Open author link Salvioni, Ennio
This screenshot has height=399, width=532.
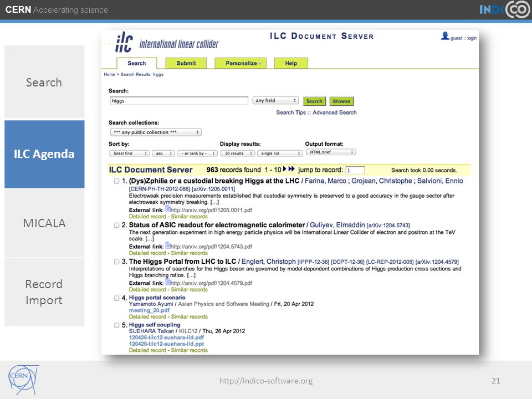pyautogui.click(x=440, y=181)
